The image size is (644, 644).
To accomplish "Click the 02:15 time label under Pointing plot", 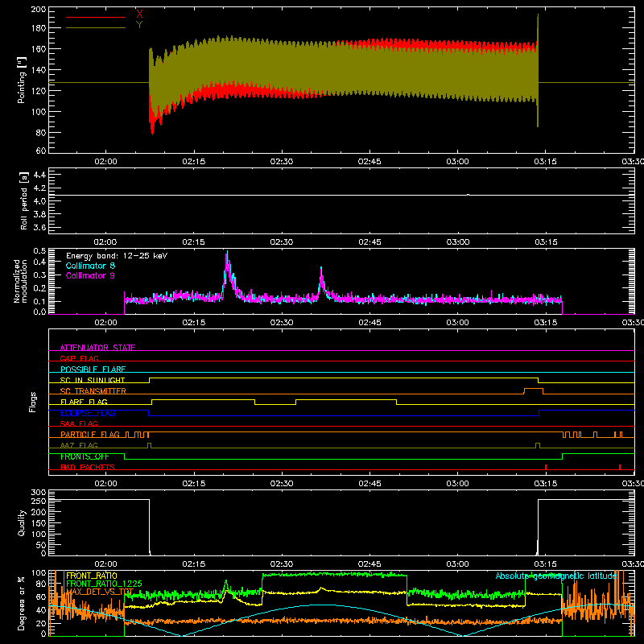I will [x=194, y=162].
